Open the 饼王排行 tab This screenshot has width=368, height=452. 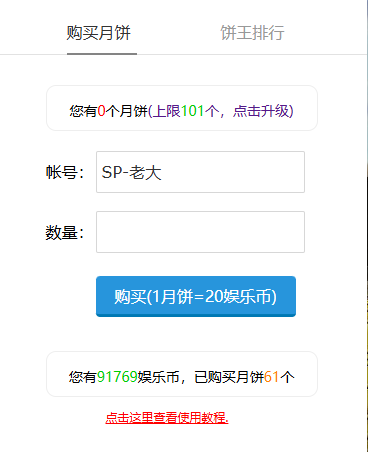(252, 33)
